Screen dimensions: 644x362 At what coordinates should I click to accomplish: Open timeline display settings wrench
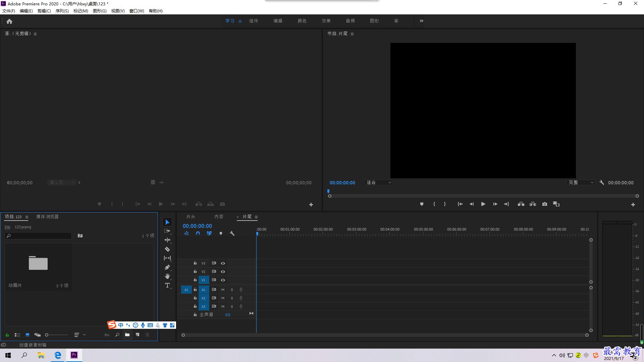pyautogui.click(x=232, y=233)
